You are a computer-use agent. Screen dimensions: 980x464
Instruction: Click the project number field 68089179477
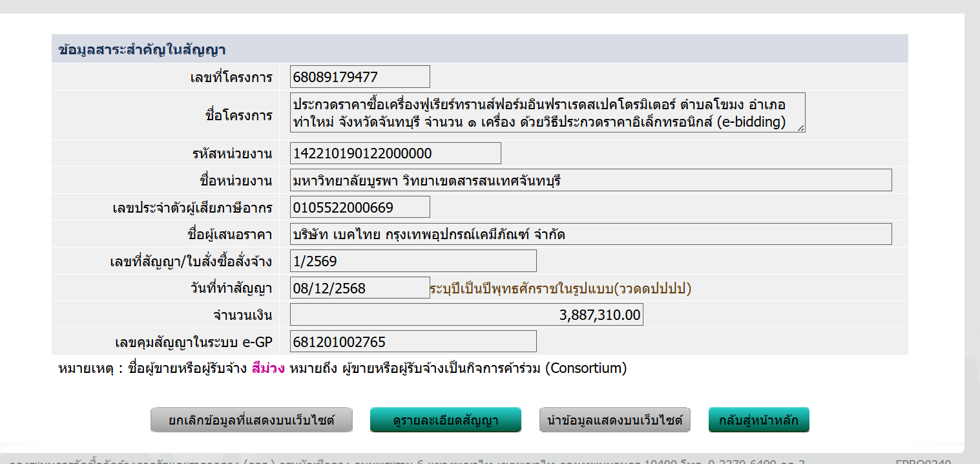tap(360, 77)
